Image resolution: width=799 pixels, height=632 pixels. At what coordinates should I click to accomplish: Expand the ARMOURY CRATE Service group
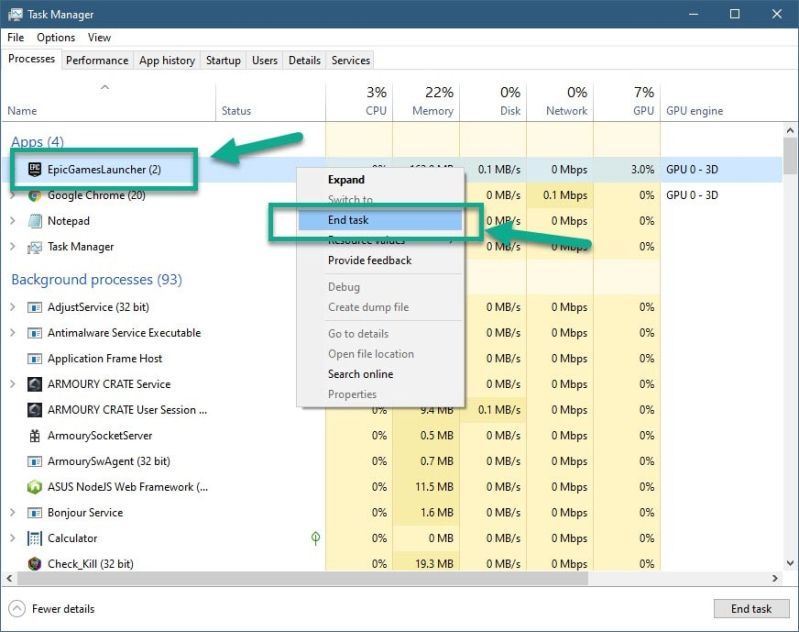[13, 384]
